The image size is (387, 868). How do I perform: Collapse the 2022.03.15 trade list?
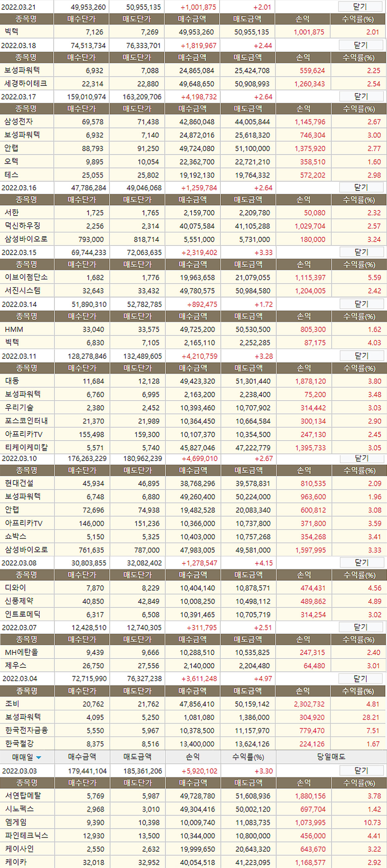(362, 252)
